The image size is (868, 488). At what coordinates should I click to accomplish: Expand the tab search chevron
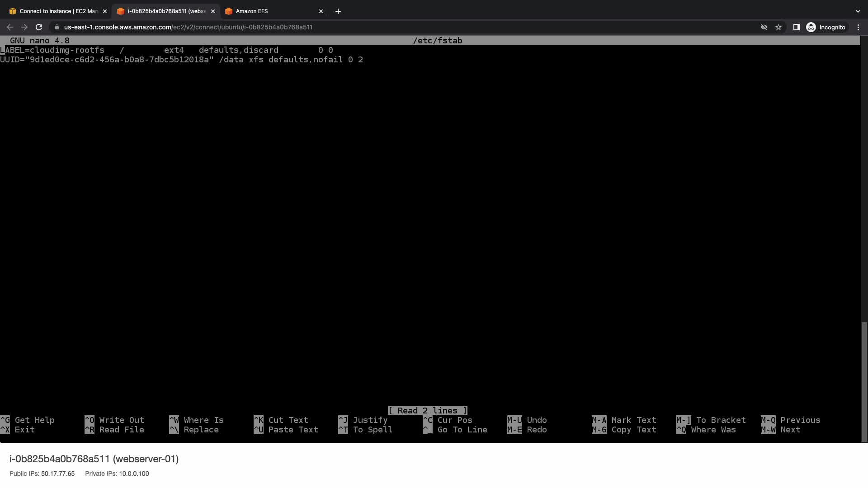point(858,11)
